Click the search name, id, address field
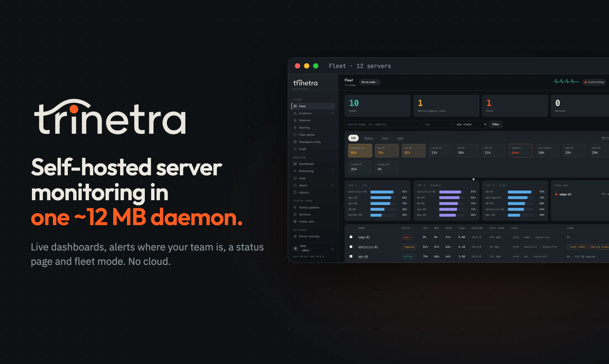609x364 pixels. 382,124
